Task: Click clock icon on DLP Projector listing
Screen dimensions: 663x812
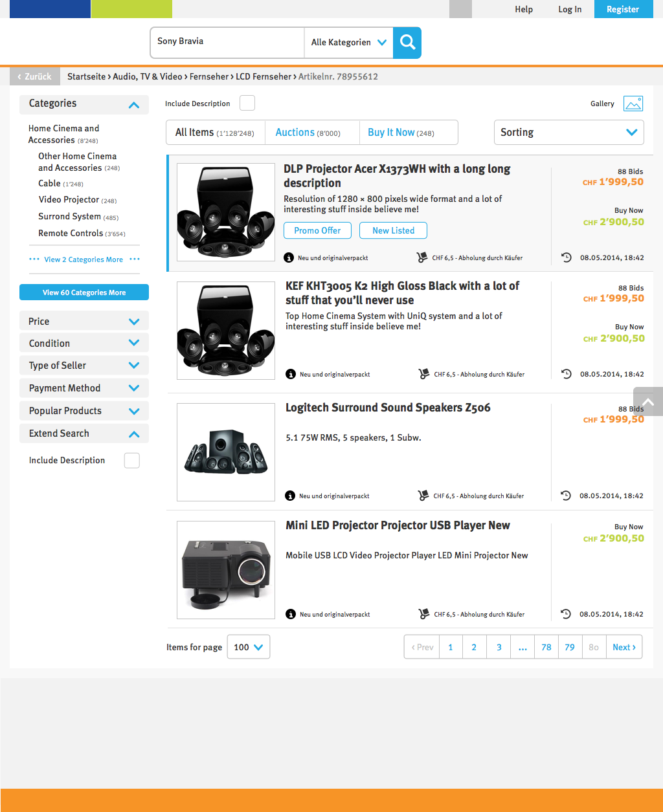Action: [x=567, y=258]
